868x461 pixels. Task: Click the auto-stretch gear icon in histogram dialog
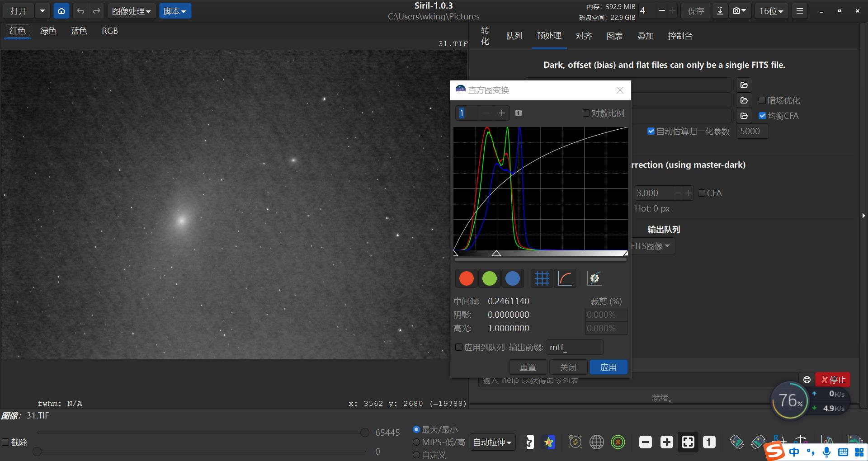(594, 278)
